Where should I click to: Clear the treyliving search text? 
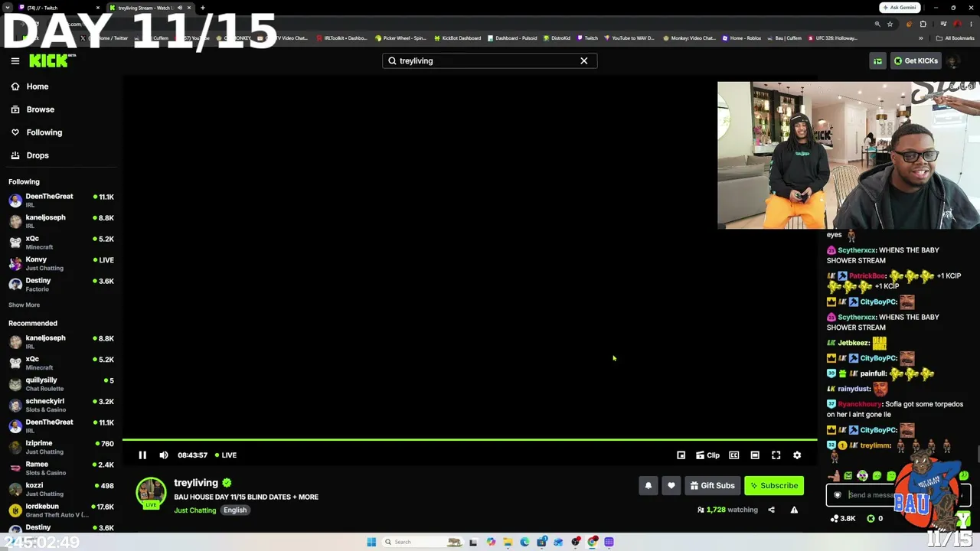(x=584, y=60)
